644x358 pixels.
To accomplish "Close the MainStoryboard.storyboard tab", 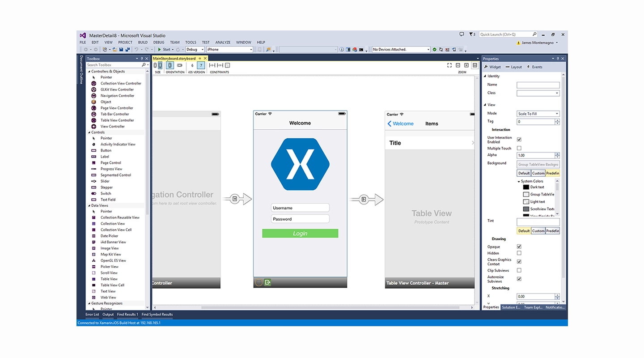I will tap(206, 59).
